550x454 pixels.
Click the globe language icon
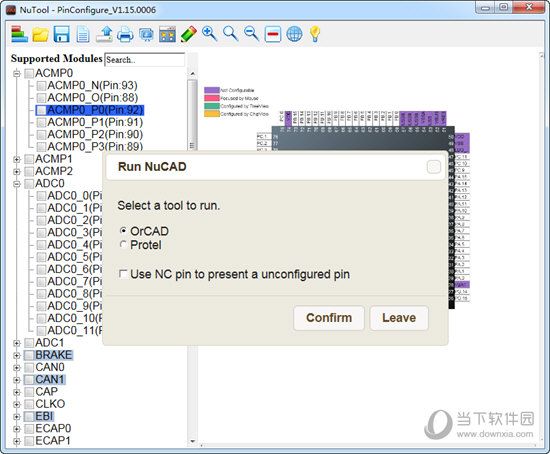(x=294, y=34)
